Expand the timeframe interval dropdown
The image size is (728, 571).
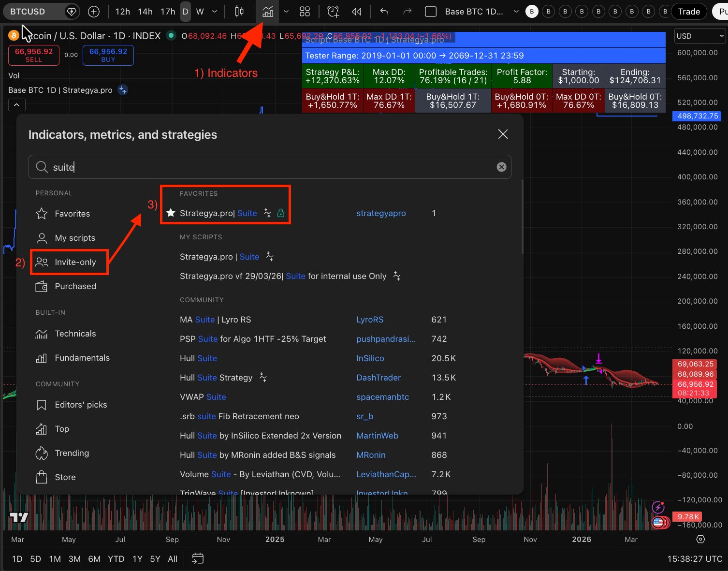[215, 12]
